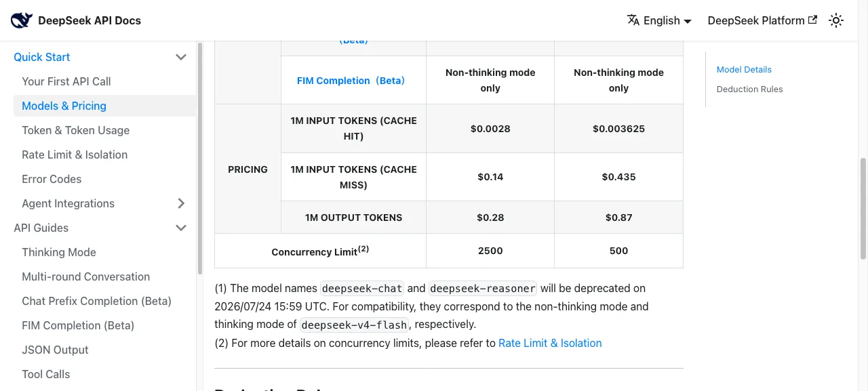Click the $0.87 output tokens price
Viewport: 868px width, 391px height.
pyautogui.click(x=618, y=218)
